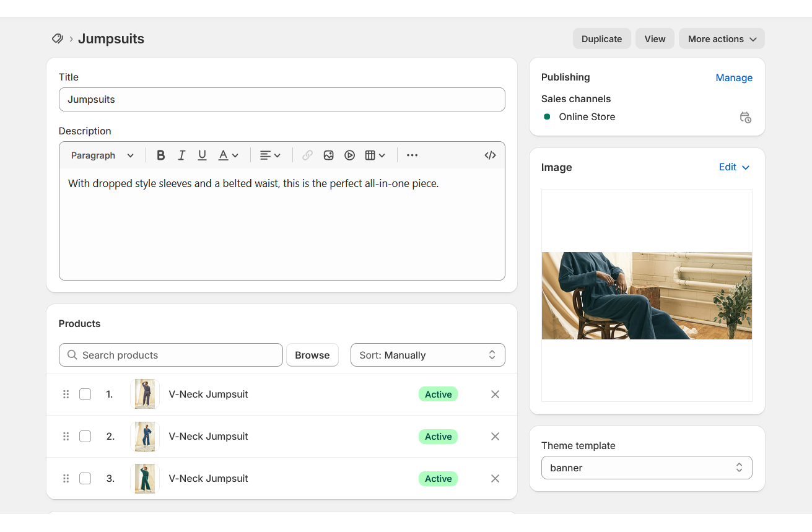The height and width of the screenshot is (532, 812).
Task: Click the Duplicate button
Action: pyautogui.click(x=601, y=38)
